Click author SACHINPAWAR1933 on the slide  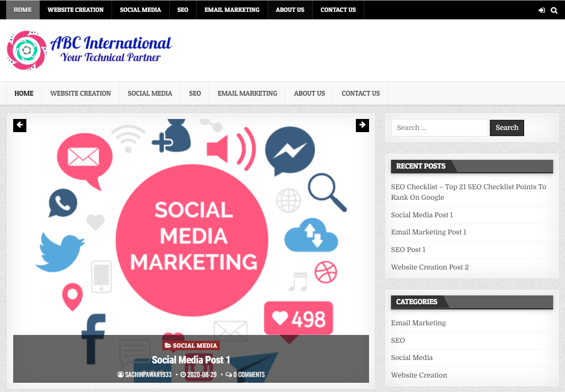pyautogui.click(x=145, y=374)
